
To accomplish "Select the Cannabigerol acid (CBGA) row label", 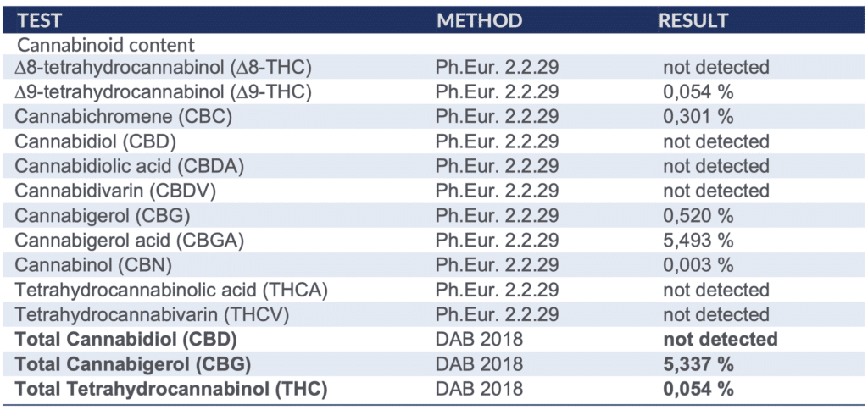I will 130,241.
